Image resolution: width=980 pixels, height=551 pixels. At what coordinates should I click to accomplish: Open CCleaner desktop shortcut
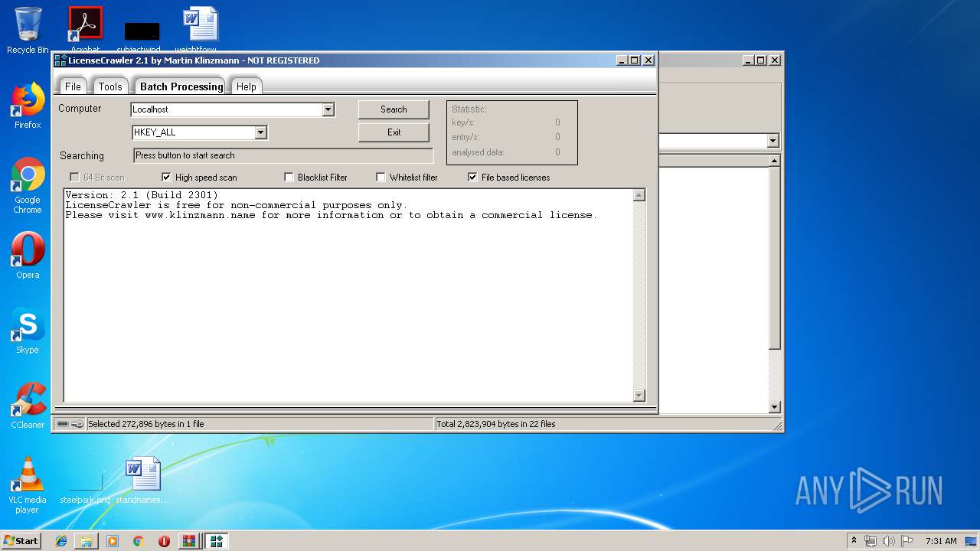pyautogui.click(x=28, y=406)
